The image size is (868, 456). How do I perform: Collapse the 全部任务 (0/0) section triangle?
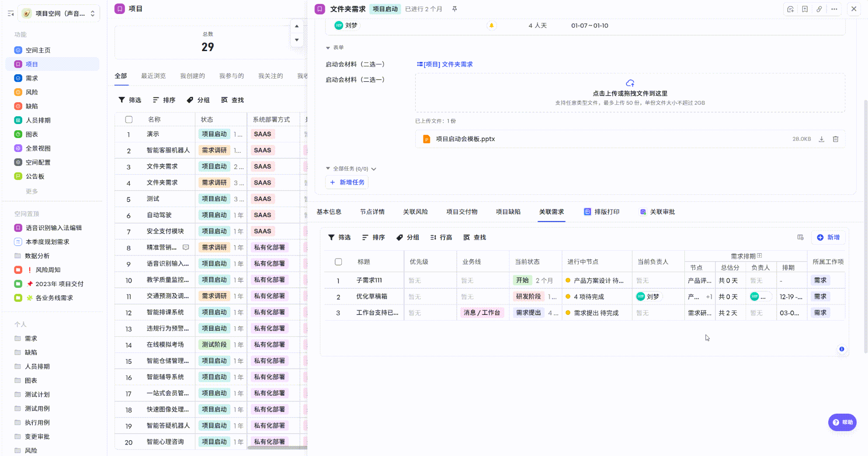point(328,169)
